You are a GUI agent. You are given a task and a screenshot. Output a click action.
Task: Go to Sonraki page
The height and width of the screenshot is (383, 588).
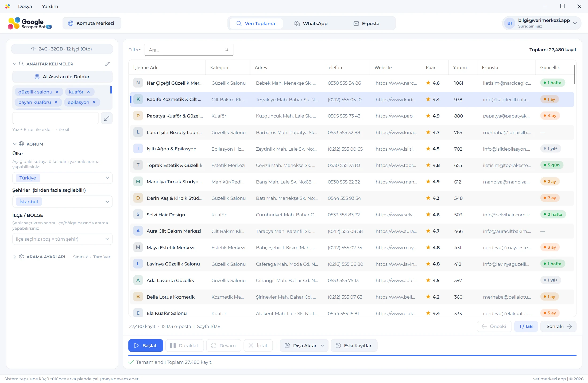click(558, 326)
